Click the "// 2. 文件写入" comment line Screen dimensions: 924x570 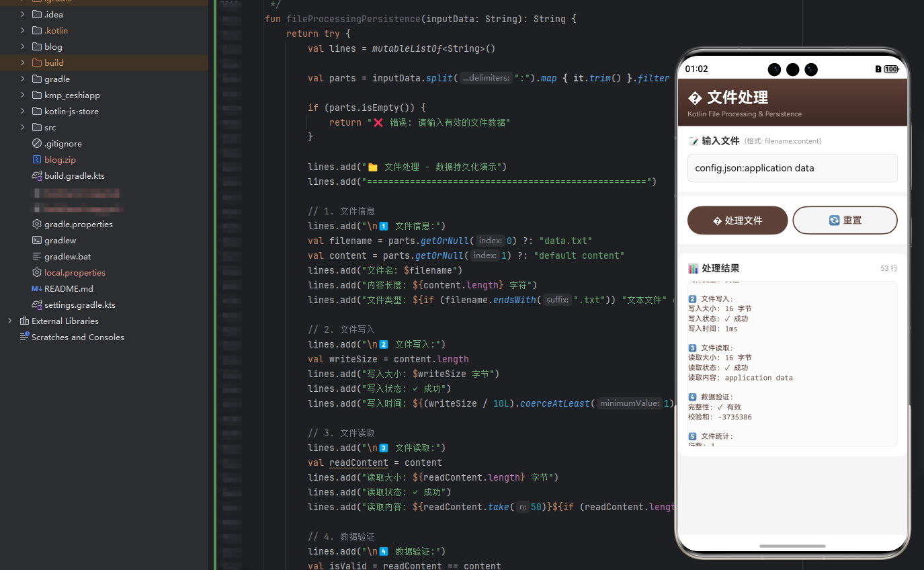coord(341,329)
